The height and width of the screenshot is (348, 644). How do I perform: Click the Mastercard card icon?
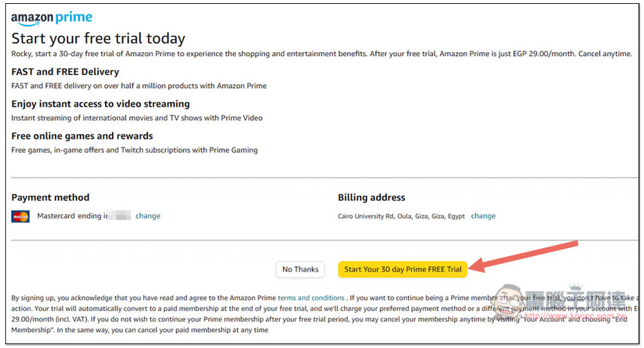tap(20, 216)
